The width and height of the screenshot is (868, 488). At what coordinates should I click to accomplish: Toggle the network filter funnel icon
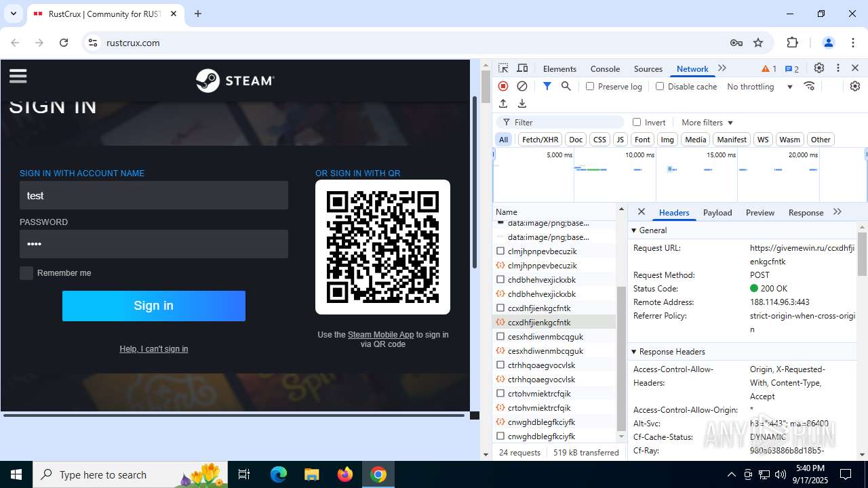point(547,86)
